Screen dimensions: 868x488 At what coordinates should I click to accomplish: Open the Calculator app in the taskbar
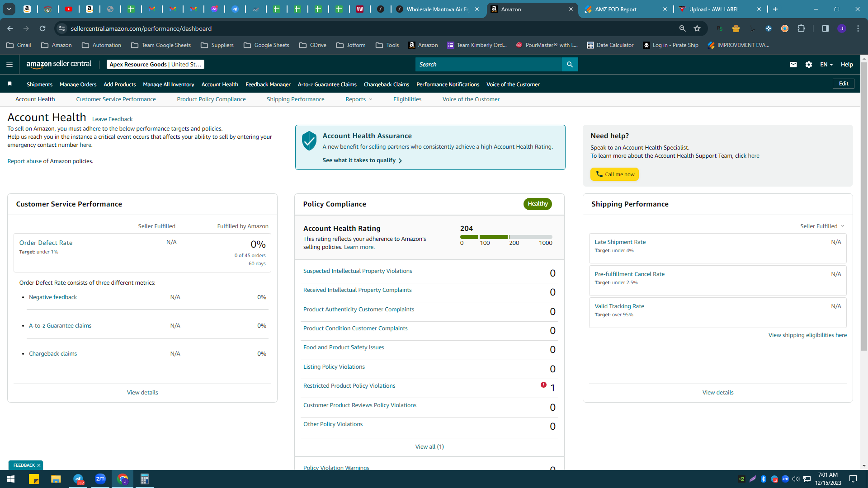tap(145, 479)
